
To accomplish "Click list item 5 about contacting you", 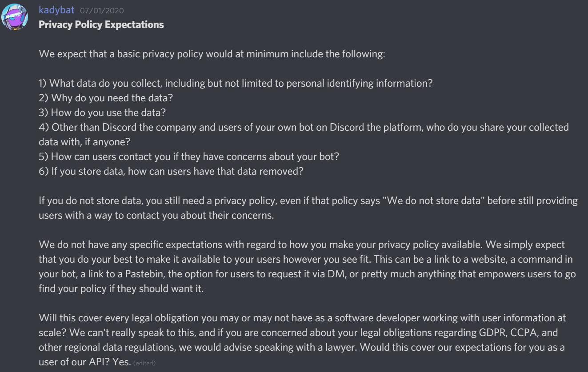I will [189, 156].
